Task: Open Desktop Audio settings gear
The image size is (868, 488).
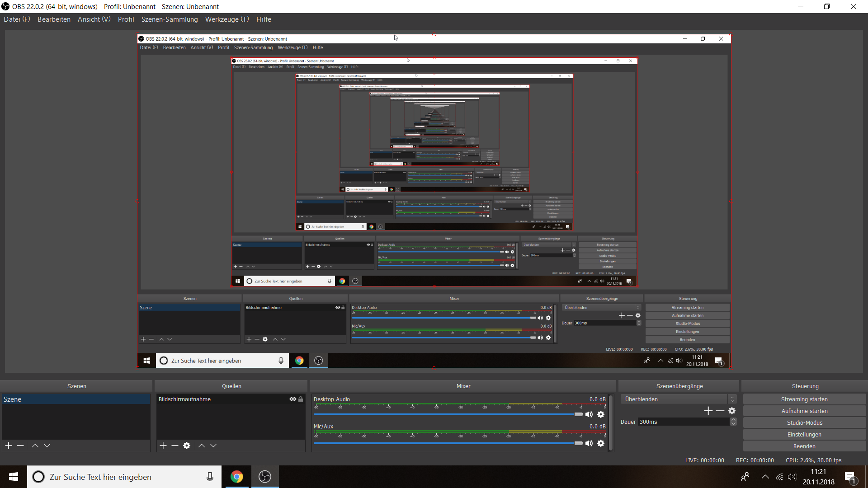Action: [x=601, y=414]
